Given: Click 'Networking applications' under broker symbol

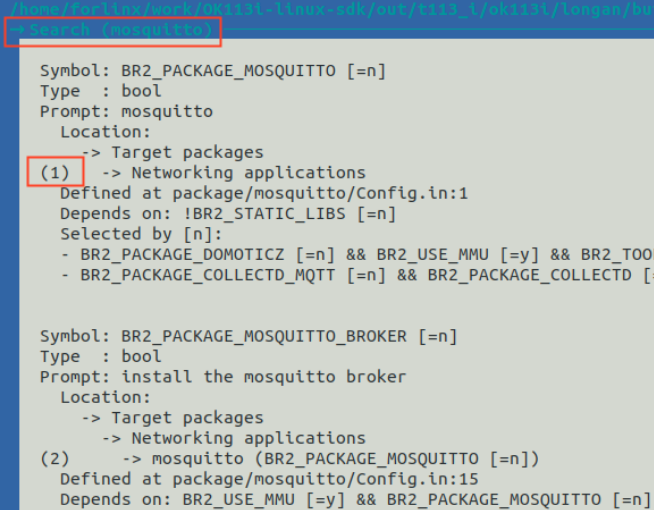Looking at the screenshot, I should coord(234,438).
